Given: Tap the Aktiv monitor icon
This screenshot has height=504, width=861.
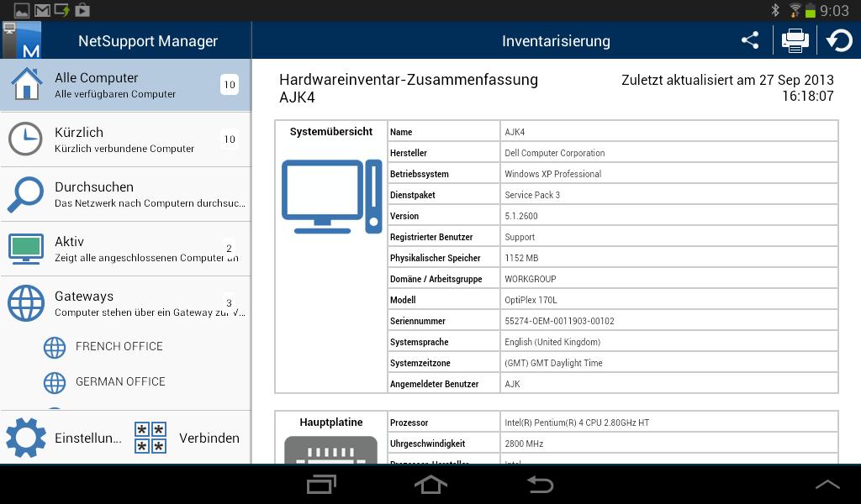Looking at the screenshot, I should coord(26,249).
